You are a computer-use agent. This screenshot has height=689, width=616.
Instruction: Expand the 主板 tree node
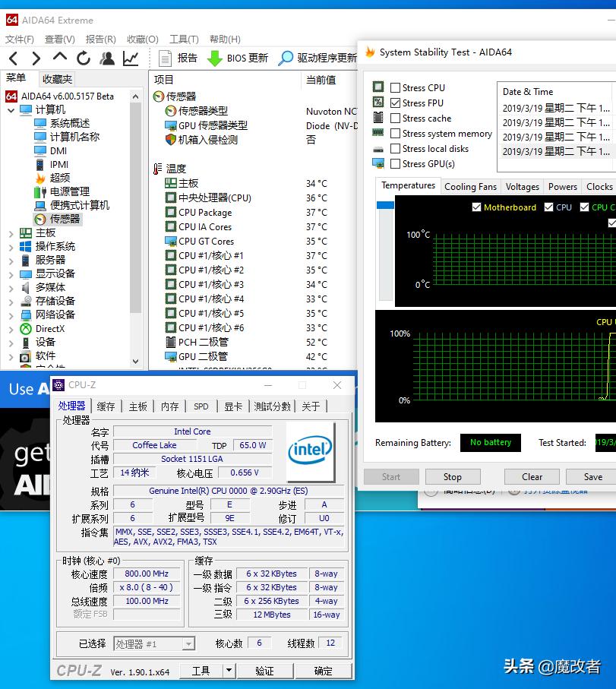pos(11,232)
